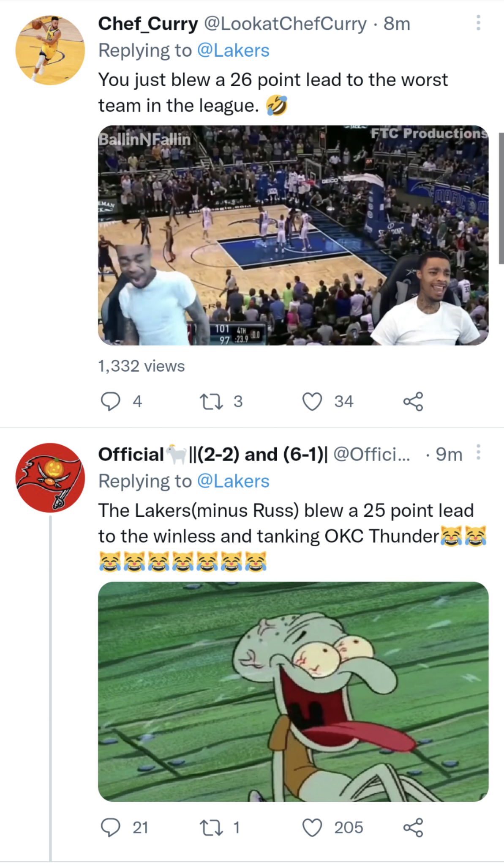The image size is (504, 866).
Task: Share Chef_Curry's tweet
Action: coord(413,401)
